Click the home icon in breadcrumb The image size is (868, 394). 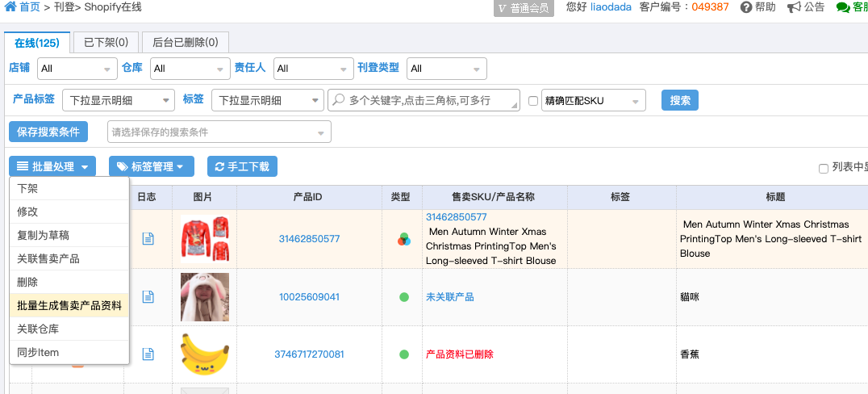[10, 7]
